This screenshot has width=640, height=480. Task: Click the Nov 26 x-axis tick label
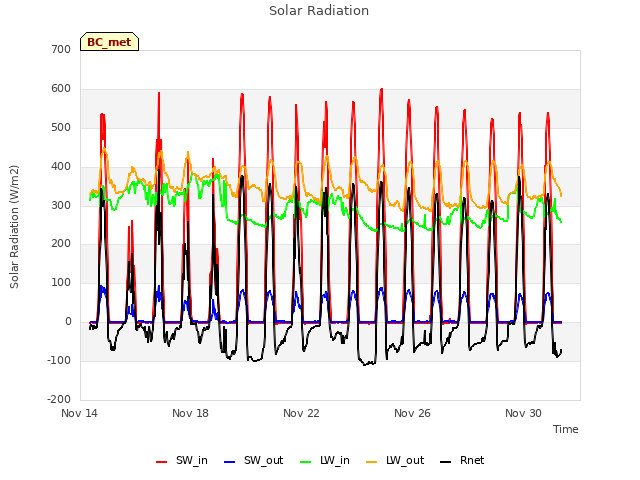(412, 413)
